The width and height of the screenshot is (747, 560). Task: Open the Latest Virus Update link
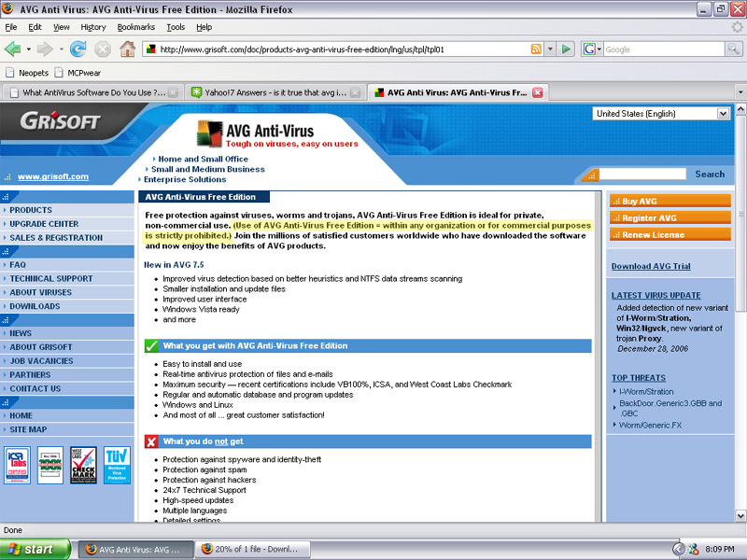pyautogui.click(x=656, y=295)
